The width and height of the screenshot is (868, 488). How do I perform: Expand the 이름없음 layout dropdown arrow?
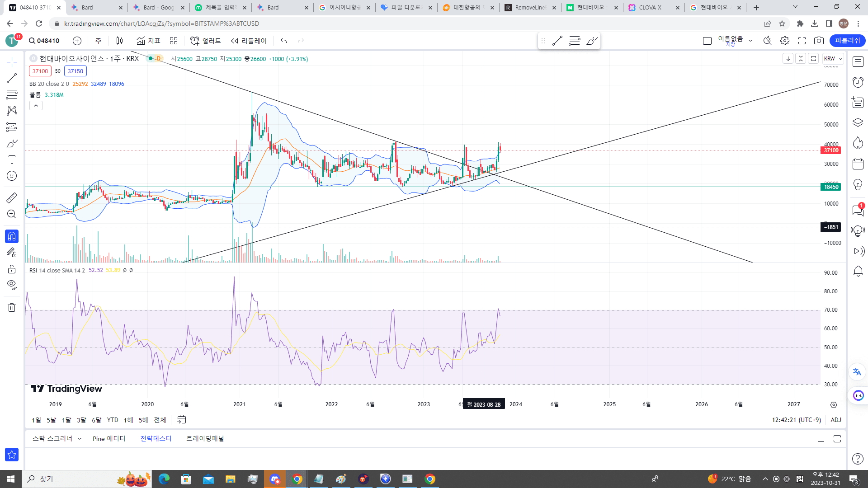[x=750, y=41]
